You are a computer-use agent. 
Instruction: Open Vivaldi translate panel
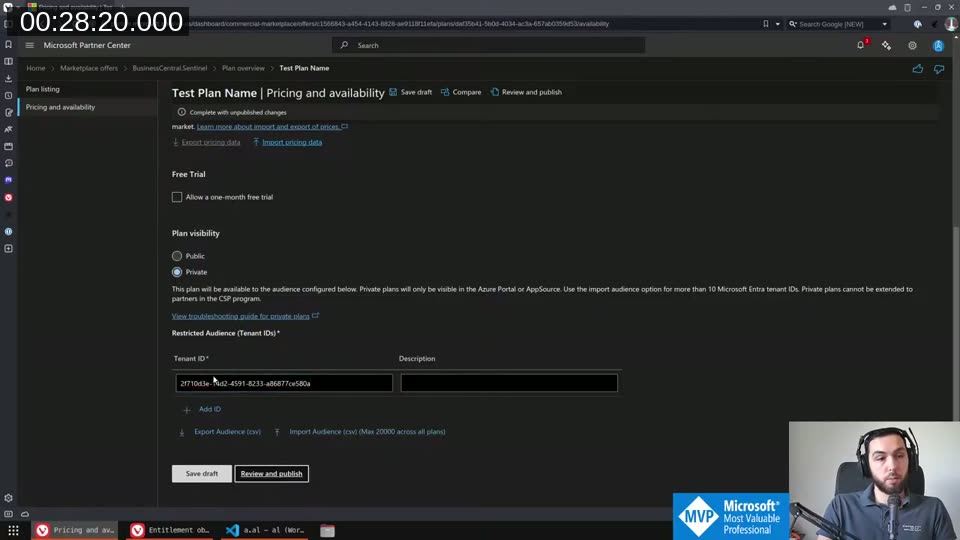coord(9,130)
